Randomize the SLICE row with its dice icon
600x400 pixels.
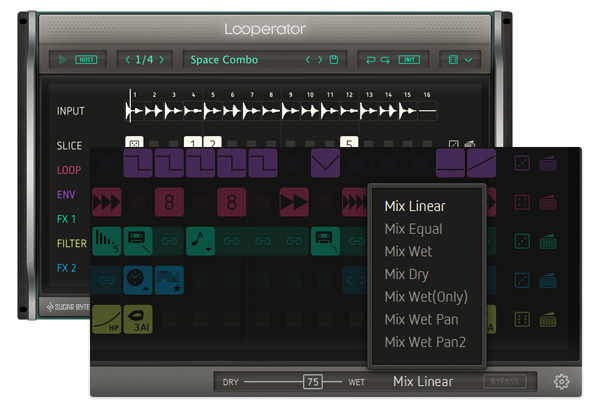point(454,144)
